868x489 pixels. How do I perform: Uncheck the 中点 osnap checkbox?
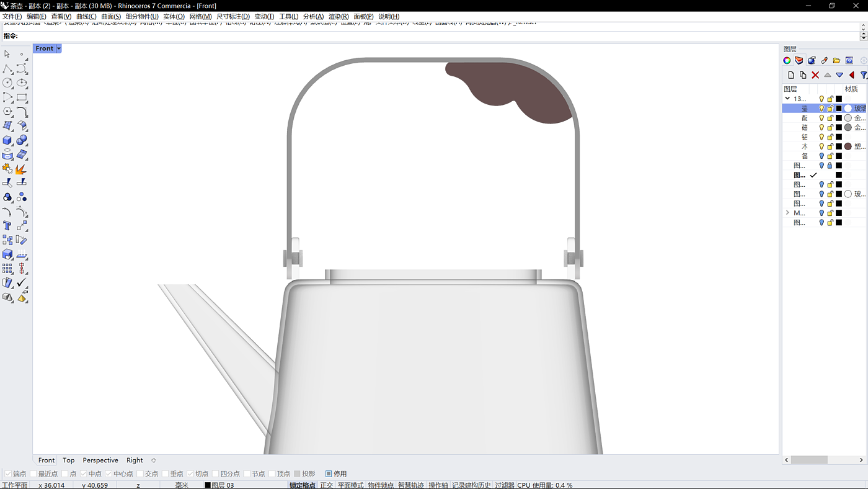(x=84, y=474)
